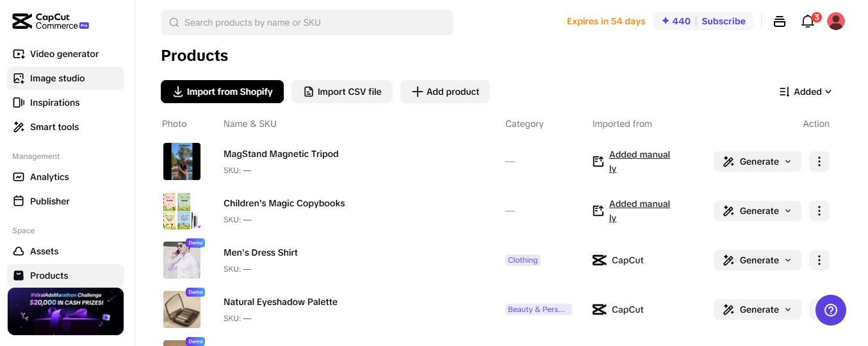Go to Video generator in sidebar

click(64, 54)
